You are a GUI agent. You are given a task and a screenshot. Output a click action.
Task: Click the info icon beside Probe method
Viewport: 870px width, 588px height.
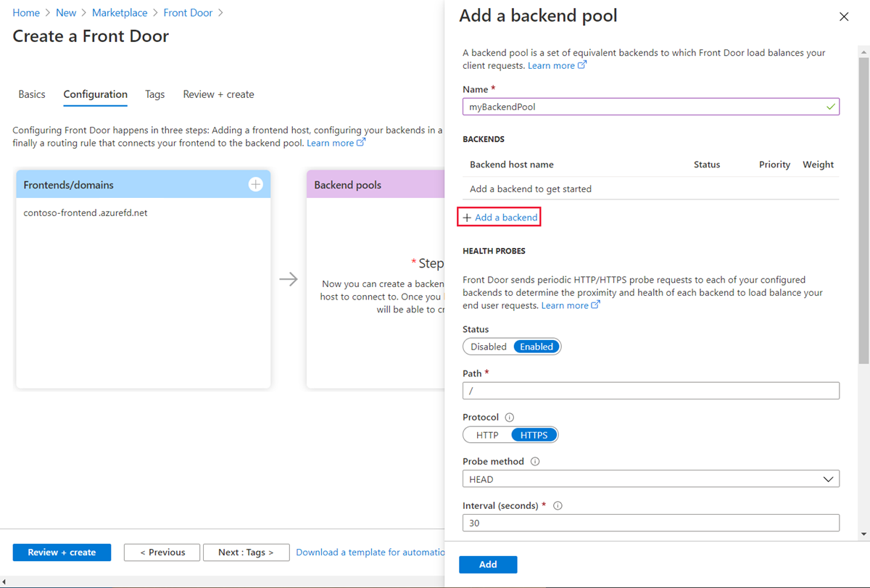click(x=534, y=461)
